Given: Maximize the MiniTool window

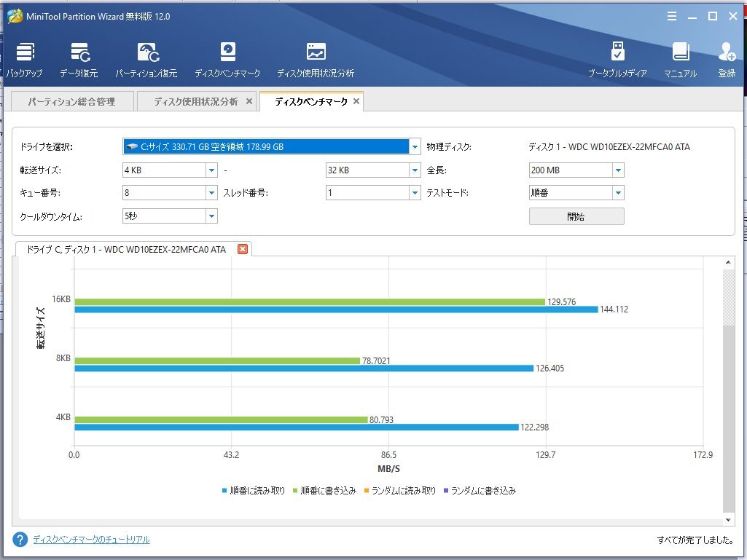Looking at the screenshot, I should click(713, 16).
